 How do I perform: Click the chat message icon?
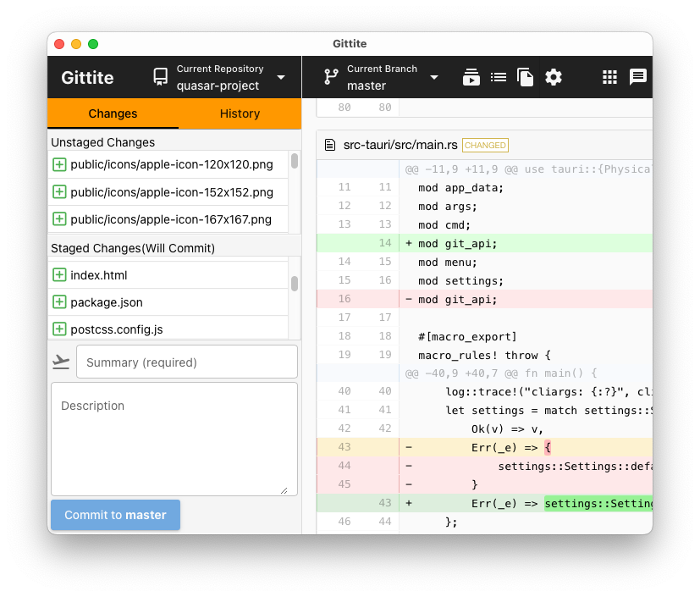click(638, 77)
